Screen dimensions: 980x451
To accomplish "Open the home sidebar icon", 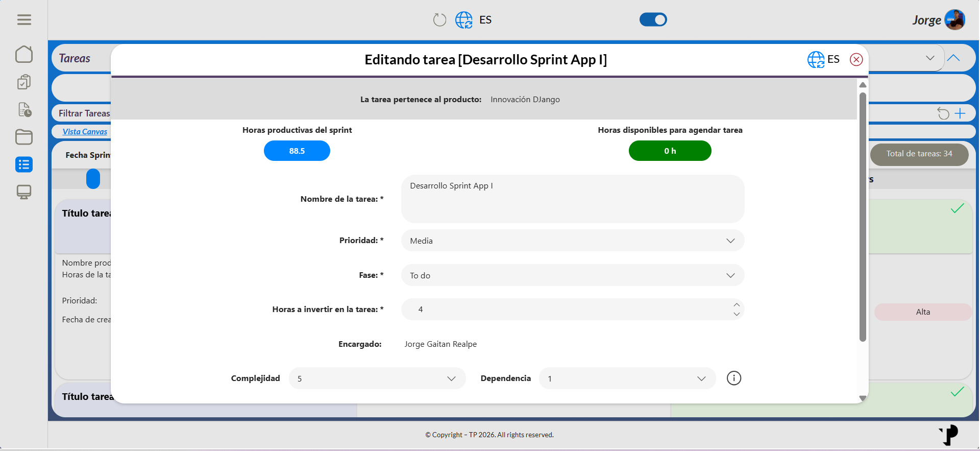I will pos(24,54).
